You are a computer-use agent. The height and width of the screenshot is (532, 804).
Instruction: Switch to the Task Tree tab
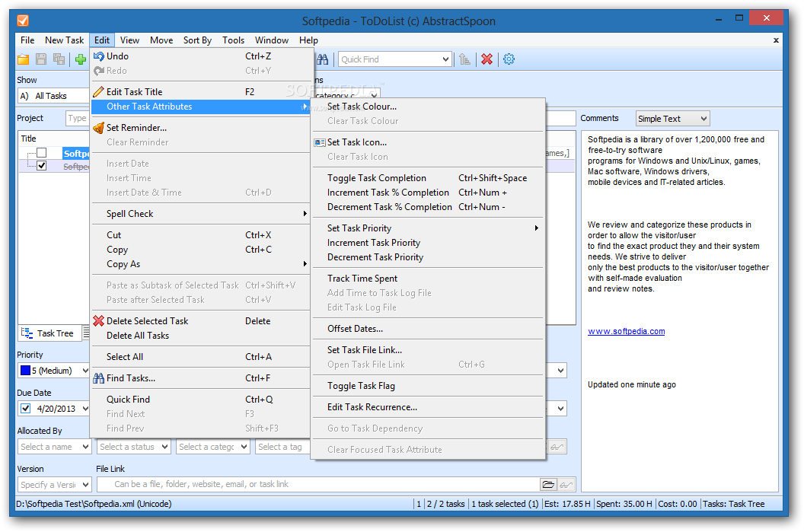(49, 333)
